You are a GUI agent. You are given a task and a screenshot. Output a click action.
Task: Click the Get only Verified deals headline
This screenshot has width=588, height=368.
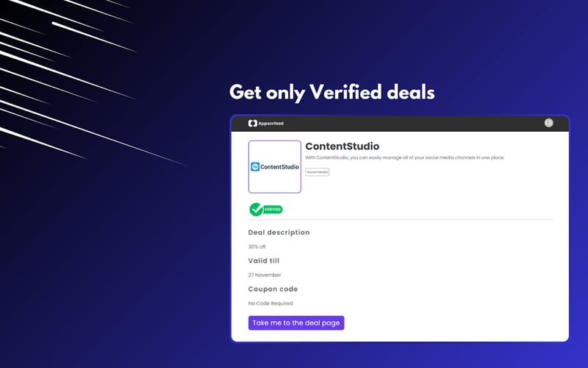332,93
